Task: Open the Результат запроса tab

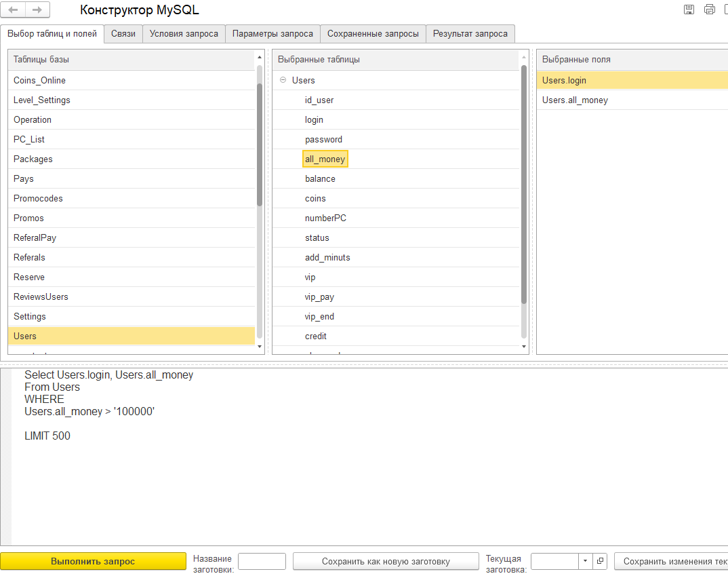Action: point(470,33)
